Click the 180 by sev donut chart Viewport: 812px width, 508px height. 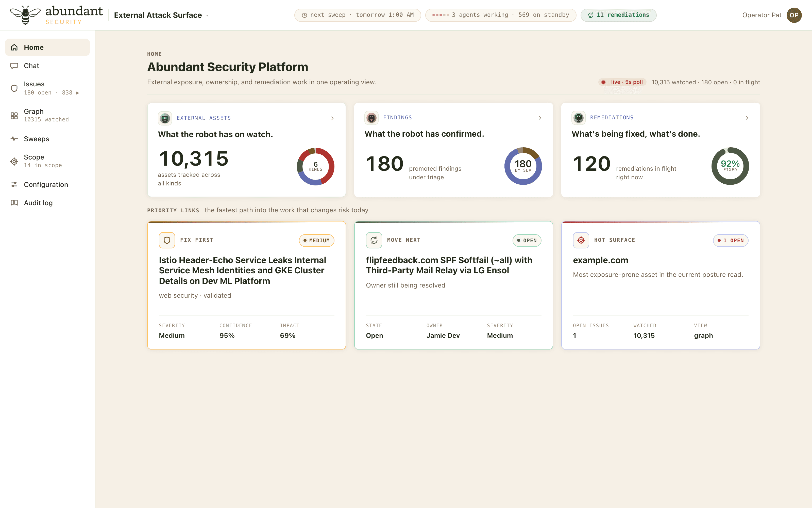523,166
